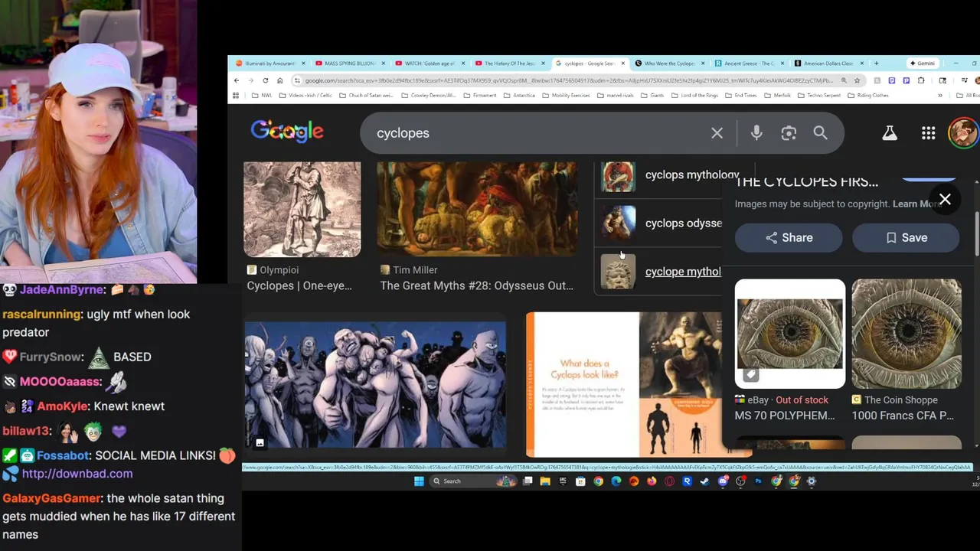
Task: Go to browser home page
Action: click(280, 80)
